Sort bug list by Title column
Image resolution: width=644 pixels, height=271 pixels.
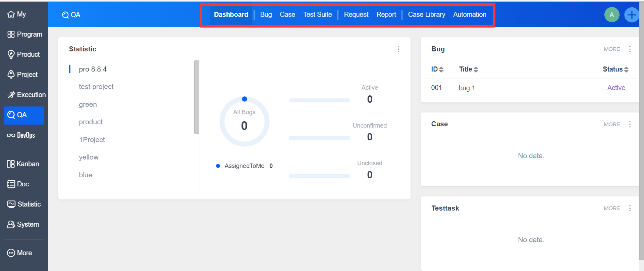(468, 69)
